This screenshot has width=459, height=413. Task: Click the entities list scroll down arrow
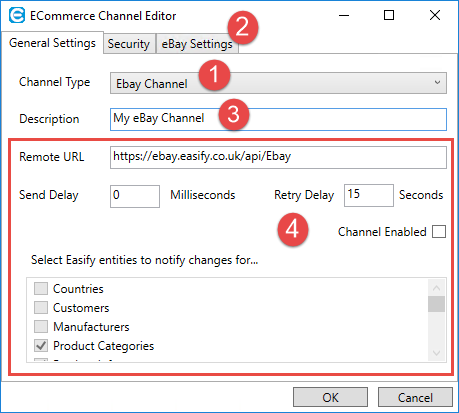436,353
